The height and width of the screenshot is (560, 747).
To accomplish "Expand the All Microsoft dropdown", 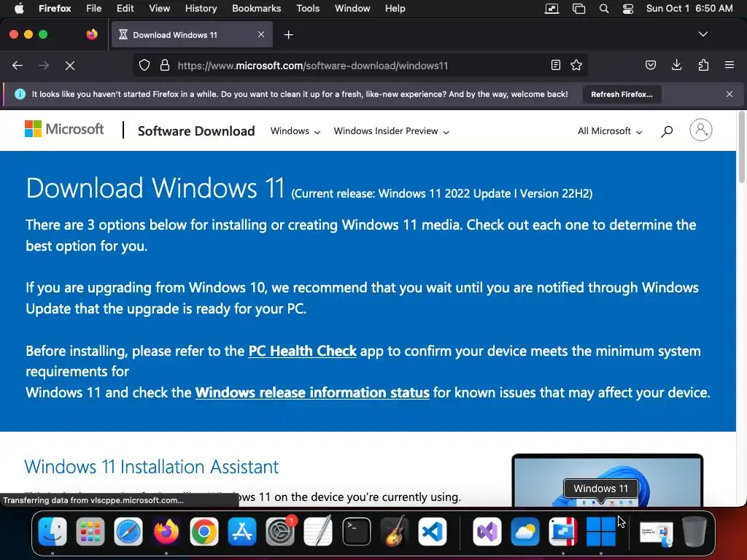I will click(x=610, y=131).
